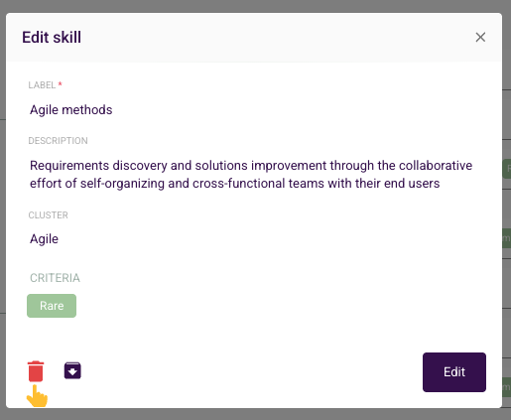Viewport: 511px width, 420px height.
Task: Close the Edit skill dialog
Action: point(480,37)
